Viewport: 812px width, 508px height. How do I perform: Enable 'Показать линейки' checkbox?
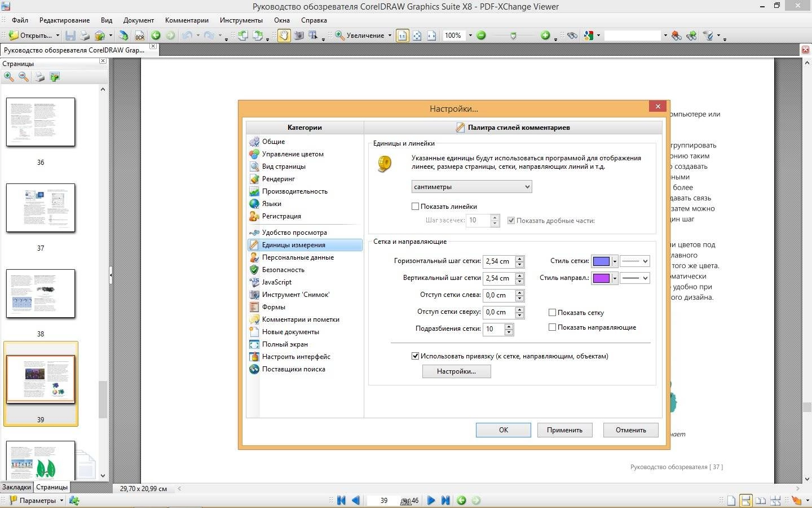pyautogui.click(x=416, y=207)
